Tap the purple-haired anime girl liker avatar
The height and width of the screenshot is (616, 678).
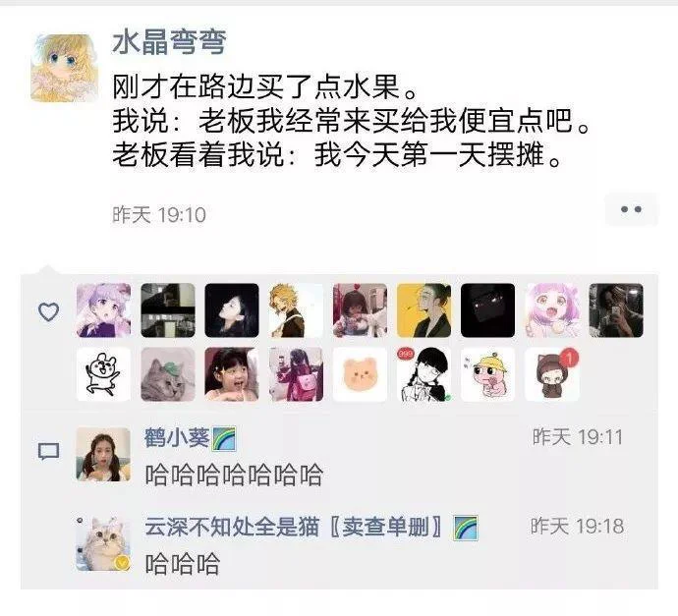103,310
